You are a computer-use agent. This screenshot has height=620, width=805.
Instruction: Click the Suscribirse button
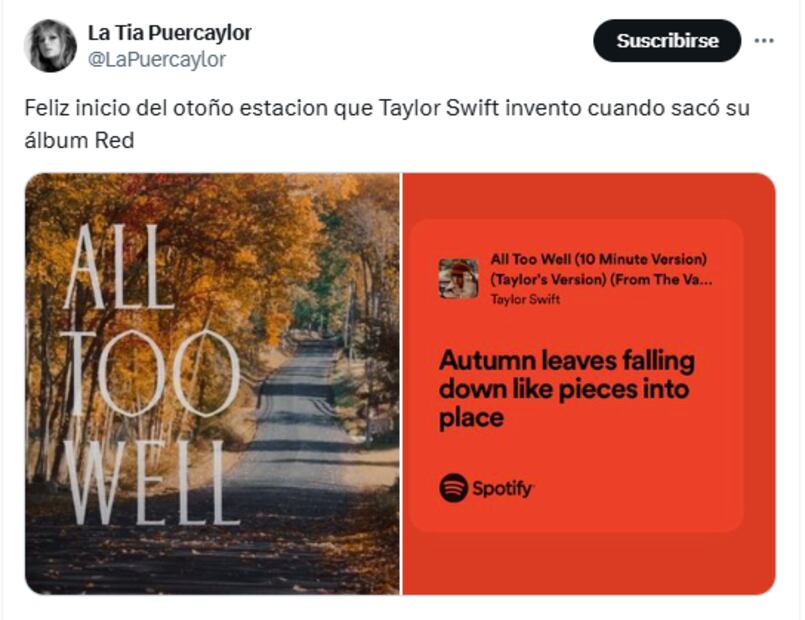click(x=667, y=41)
